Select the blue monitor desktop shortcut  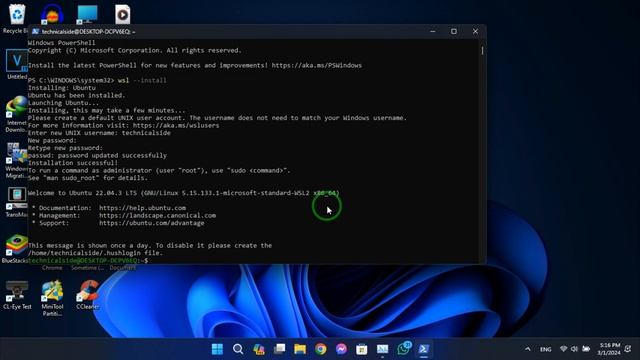pos(87,14)
